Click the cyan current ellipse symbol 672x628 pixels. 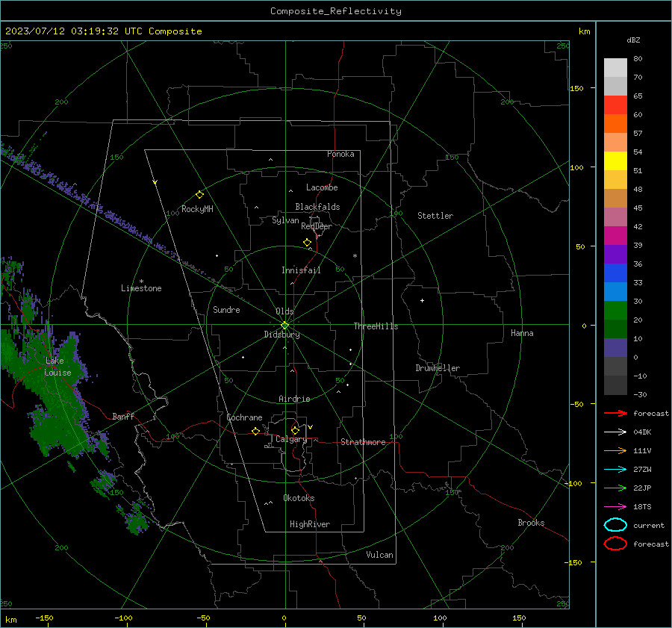615,525
